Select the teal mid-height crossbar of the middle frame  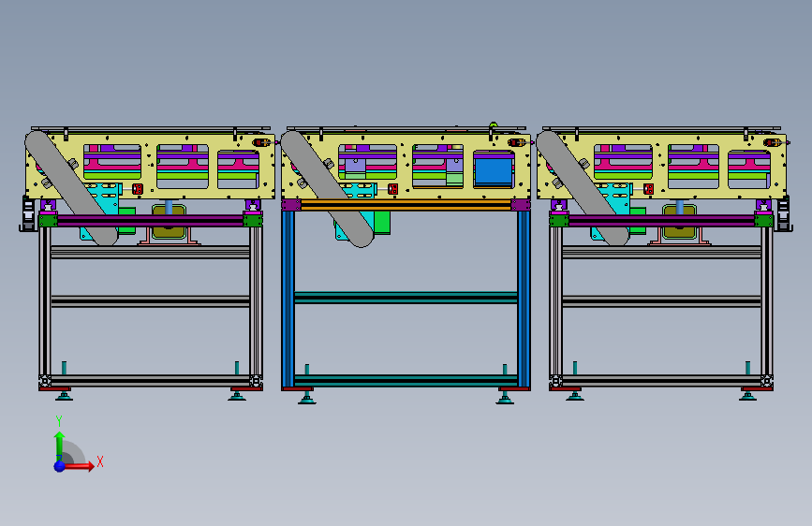point(406,298)
